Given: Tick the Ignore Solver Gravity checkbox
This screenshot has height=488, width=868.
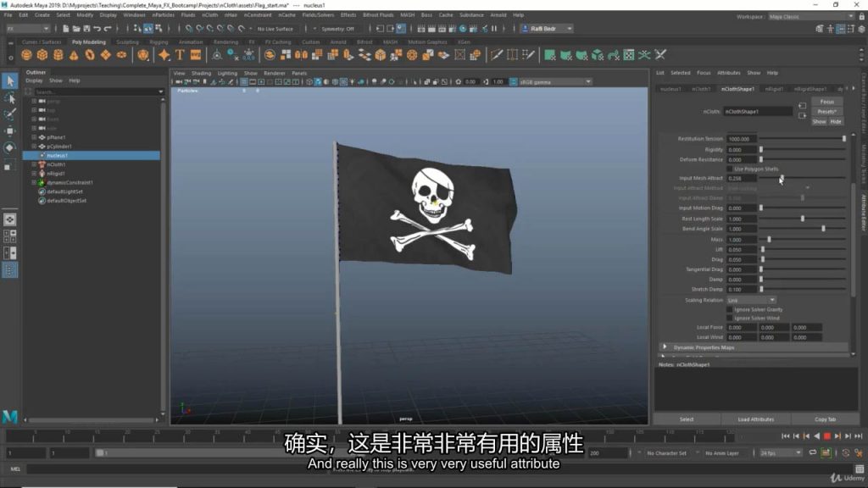Looking at the screenshot, I should pos(730,309).
